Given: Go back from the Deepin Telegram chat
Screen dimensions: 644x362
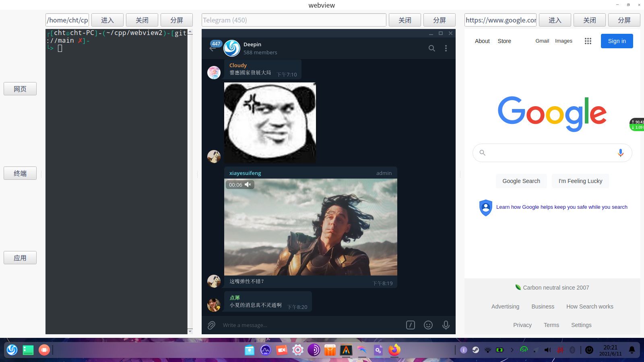Looking at the screenshot, I should [213, 48].
